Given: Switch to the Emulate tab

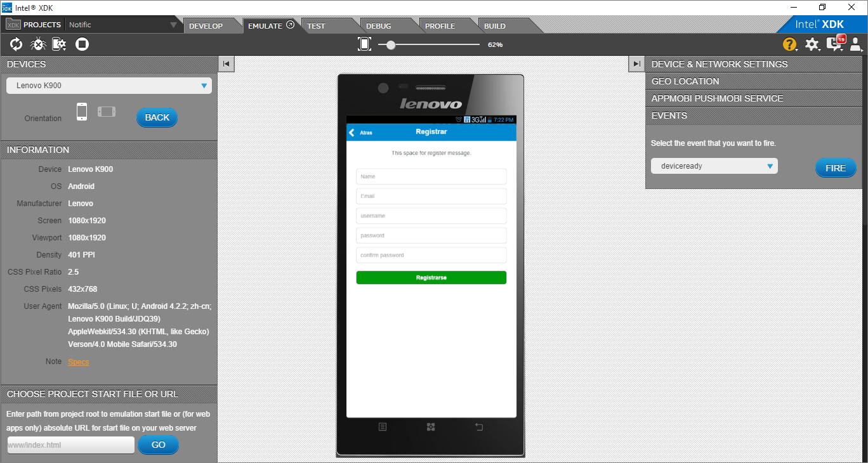Looking at the screenshot, I should click(x=271, y=26).
